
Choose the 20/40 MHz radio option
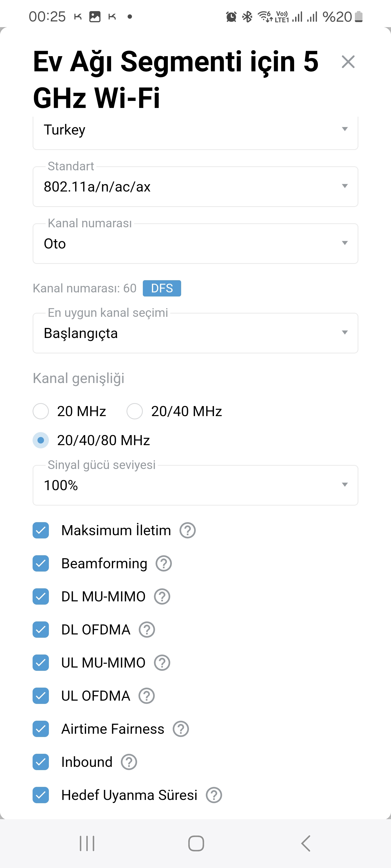(135, 411)
